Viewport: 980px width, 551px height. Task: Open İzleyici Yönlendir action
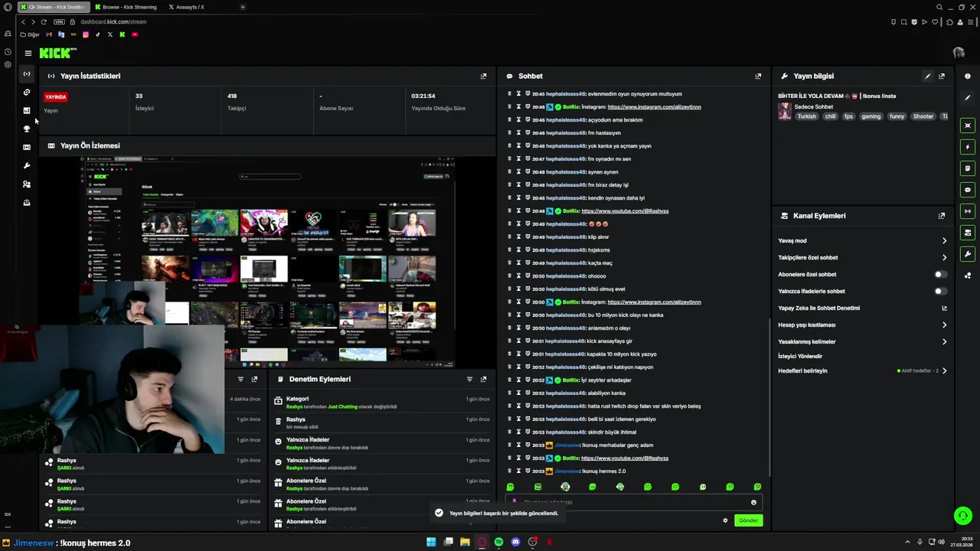point(800,356)
